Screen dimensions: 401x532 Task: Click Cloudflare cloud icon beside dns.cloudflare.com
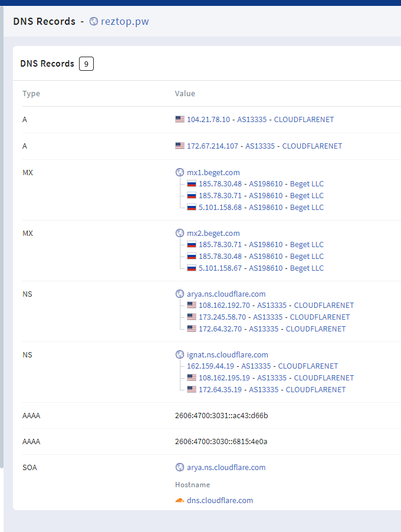(x=180, y=500)
